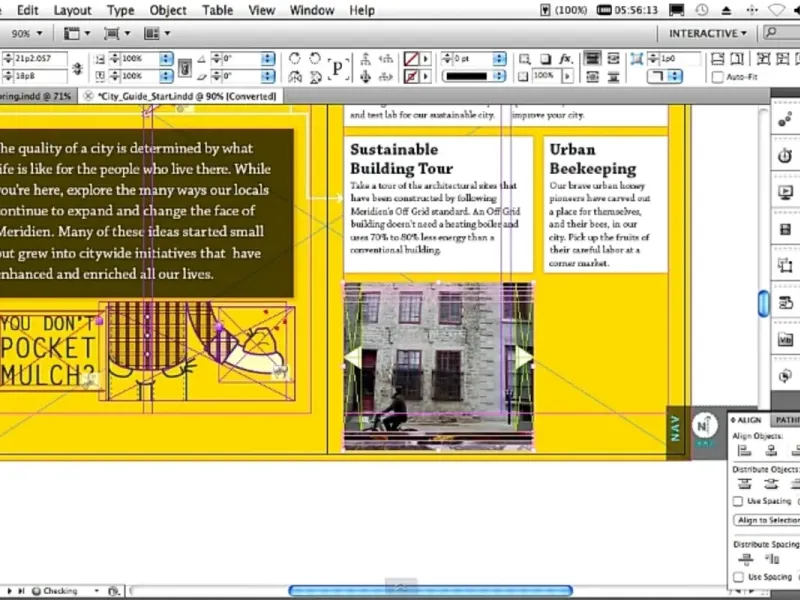800x600 pixels.
Task: Open the Timing panel stopwatch icon
Action: click(x=786, y=156)
